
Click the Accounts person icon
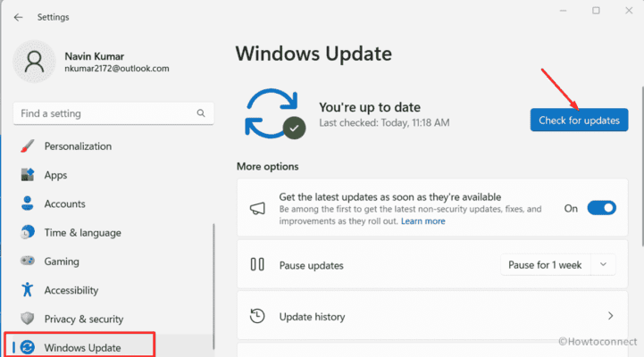coord(28,203)
